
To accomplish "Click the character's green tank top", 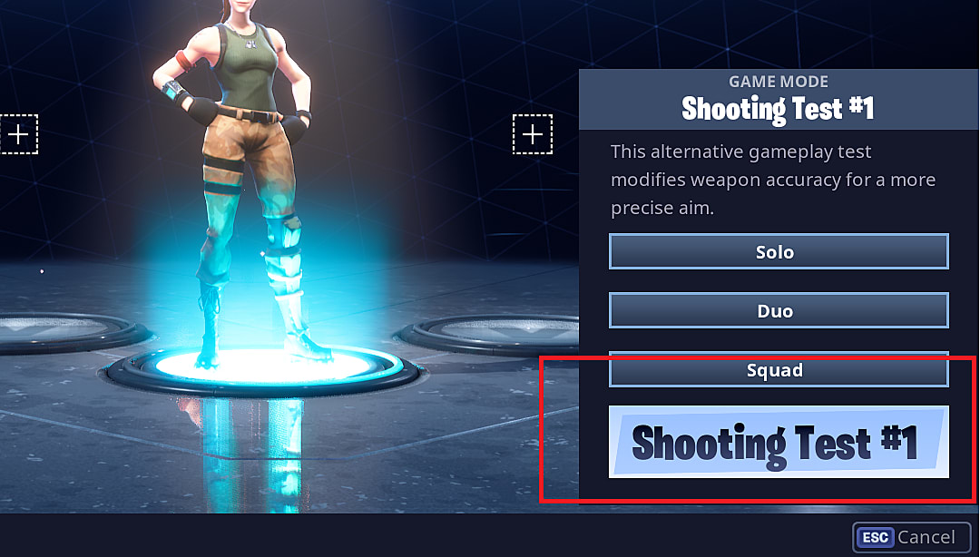I will point(247,69).
